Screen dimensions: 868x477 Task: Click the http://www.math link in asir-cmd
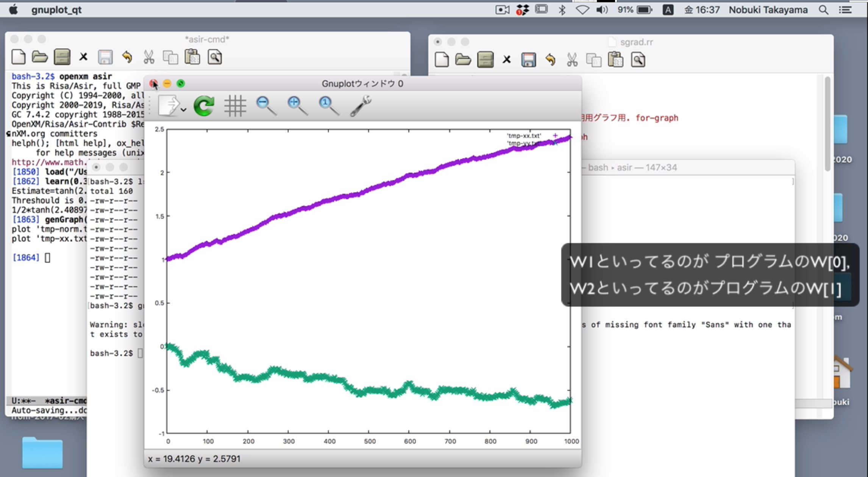(x=49, y=162)
